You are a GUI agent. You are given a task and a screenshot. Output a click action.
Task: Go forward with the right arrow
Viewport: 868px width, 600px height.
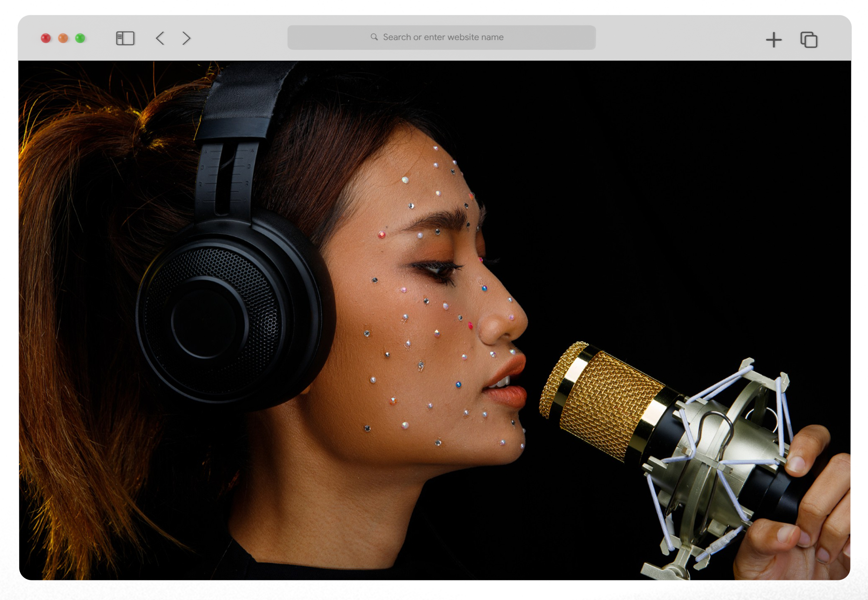coord(186,38)
